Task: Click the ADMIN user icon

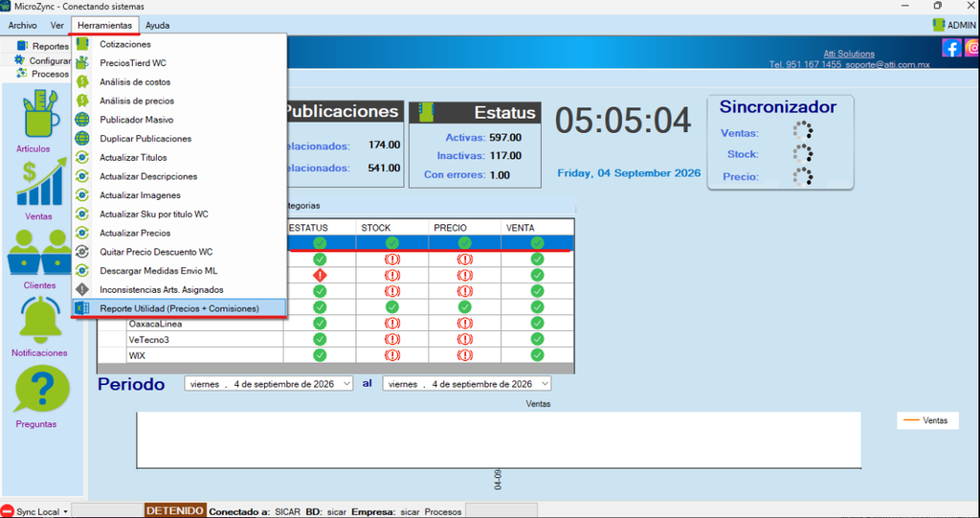Action: [x=938, y=25]
